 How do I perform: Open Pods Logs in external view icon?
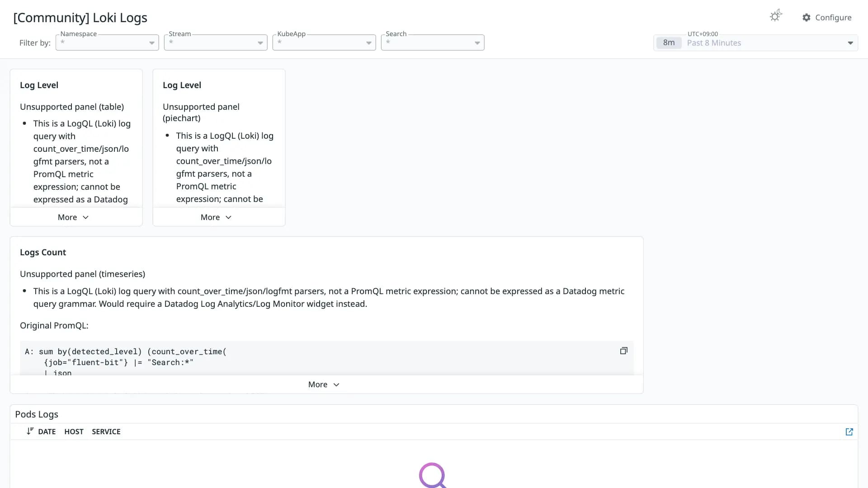point(849,432)
